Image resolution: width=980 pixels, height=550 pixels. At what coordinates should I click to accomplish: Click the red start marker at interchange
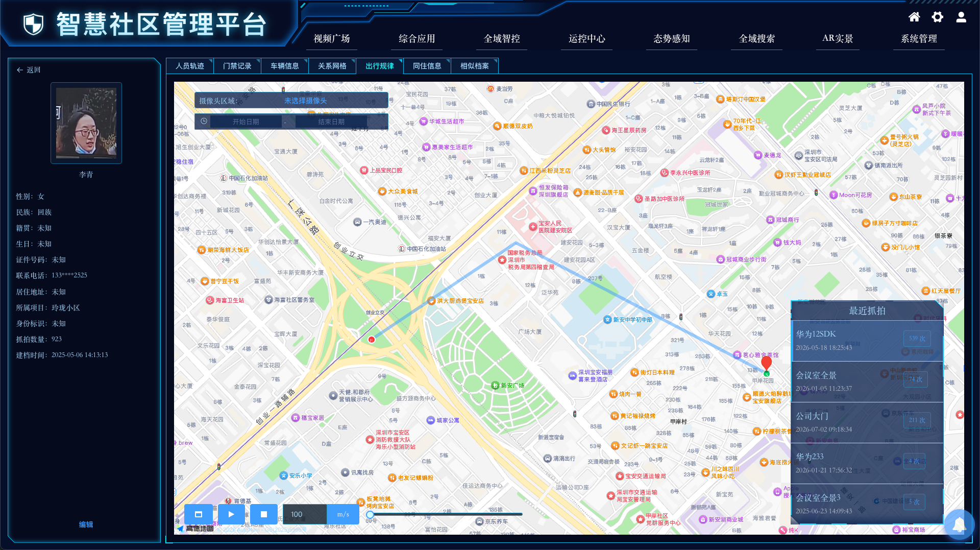(372, 339)
